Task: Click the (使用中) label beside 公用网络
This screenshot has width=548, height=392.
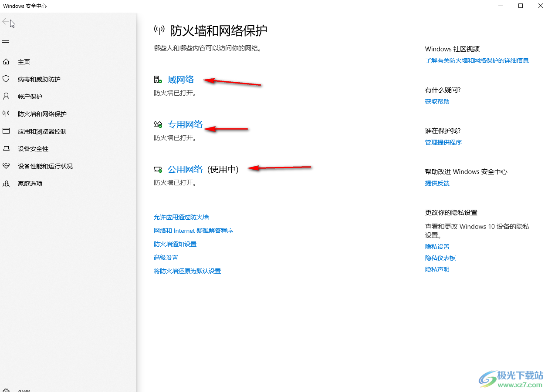Action: (223, 169)
